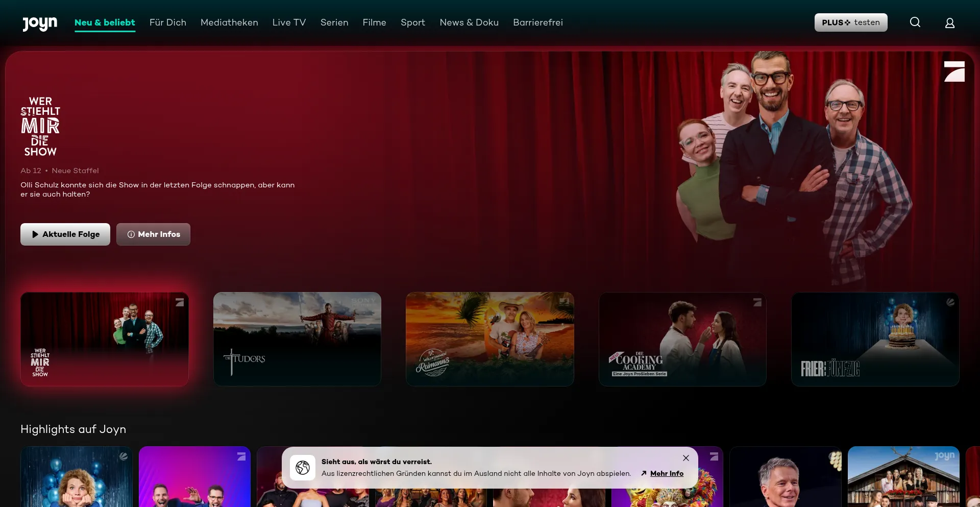Go to the Live TV section
980x507 pixels.
289,22
